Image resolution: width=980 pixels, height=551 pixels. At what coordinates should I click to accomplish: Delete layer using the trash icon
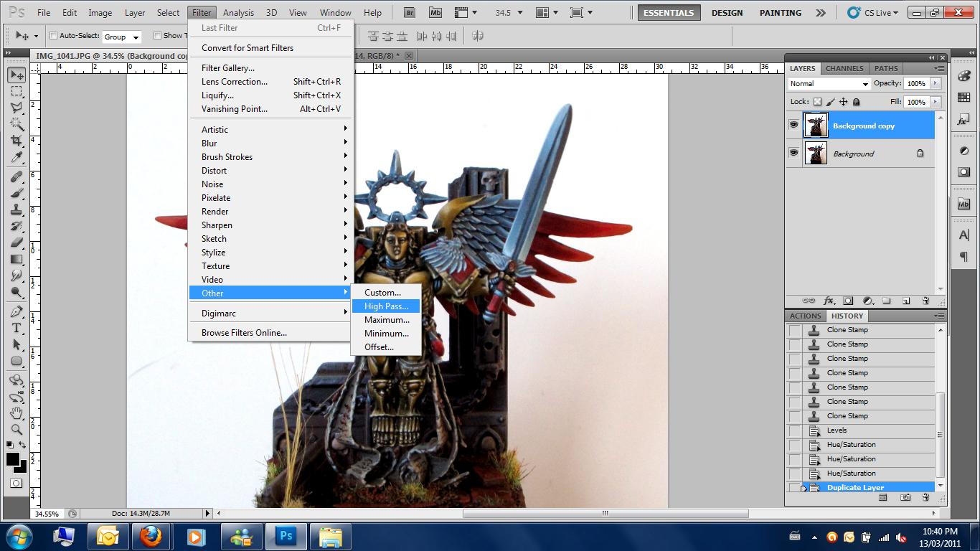(925, 301)
